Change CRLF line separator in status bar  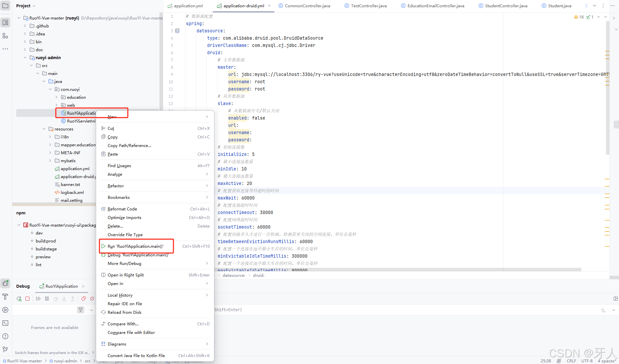pos(571,361)
